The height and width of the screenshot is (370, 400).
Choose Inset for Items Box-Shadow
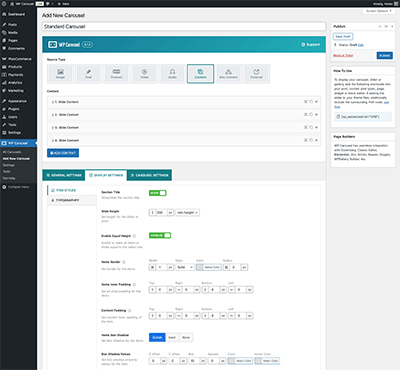tap(172, 337)
